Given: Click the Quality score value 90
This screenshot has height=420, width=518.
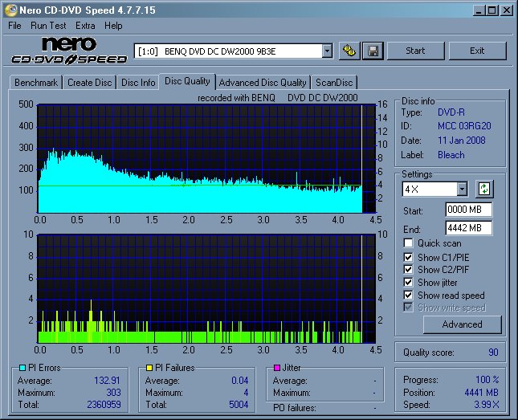Looking at the screenshot, I should click(493, 353).
